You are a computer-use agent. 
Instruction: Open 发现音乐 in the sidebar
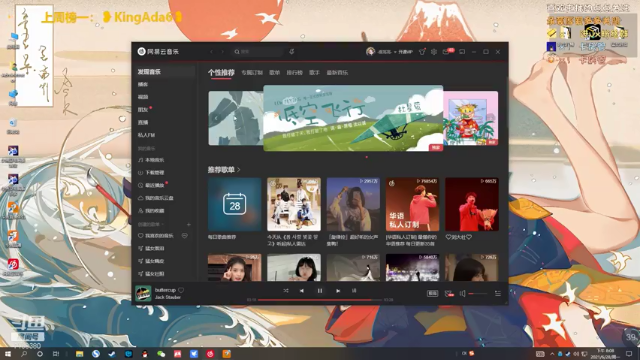[164, 72]
